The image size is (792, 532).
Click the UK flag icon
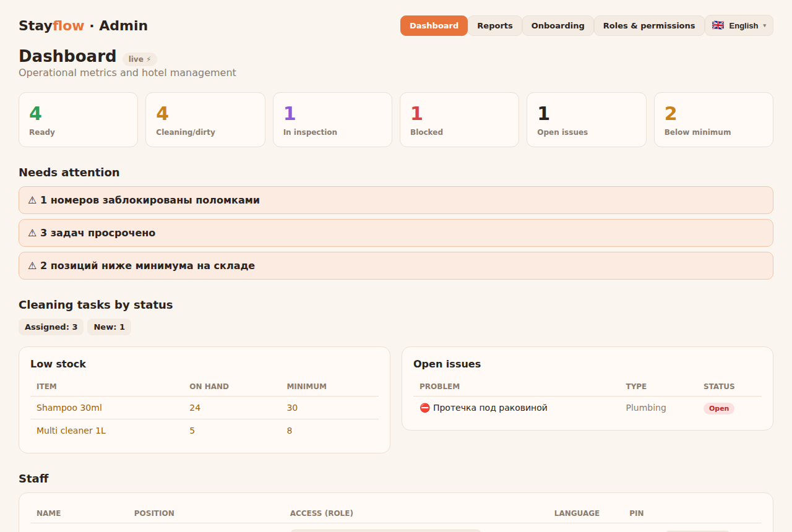pyautogui.click(x=718, y=25)
